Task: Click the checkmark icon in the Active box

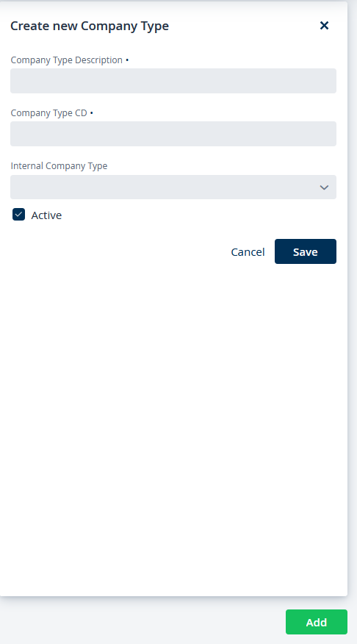Action: point(19,215)
